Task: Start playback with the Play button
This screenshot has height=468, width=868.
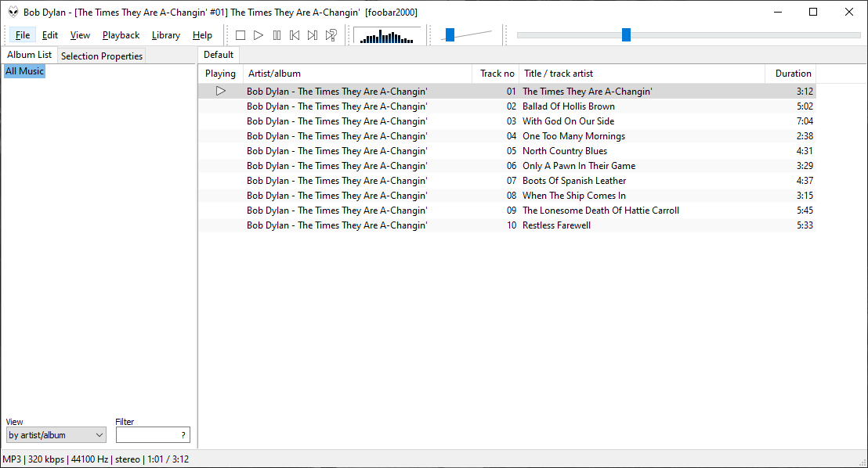Action: tap(259, 35)
